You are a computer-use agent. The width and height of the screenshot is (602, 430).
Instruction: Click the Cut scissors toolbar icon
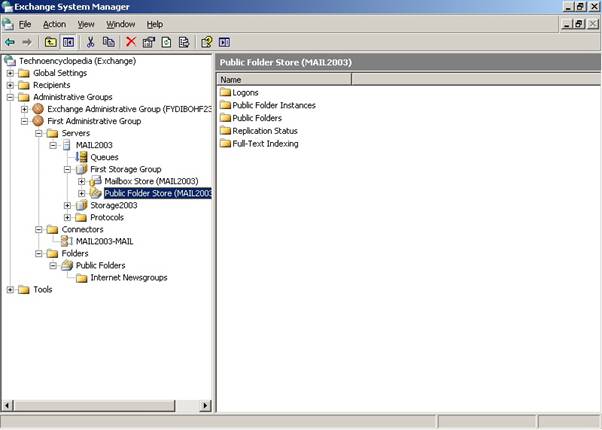(90, 42)
